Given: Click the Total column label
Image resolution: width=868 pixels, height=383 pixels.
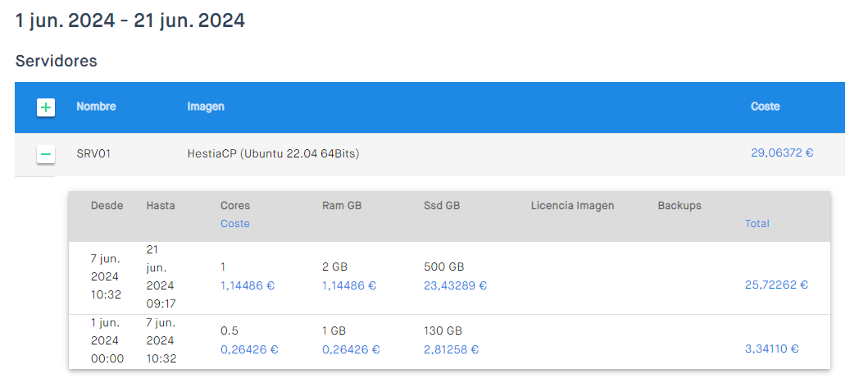Looking at the screenshot, I should [x=757, y=223].
